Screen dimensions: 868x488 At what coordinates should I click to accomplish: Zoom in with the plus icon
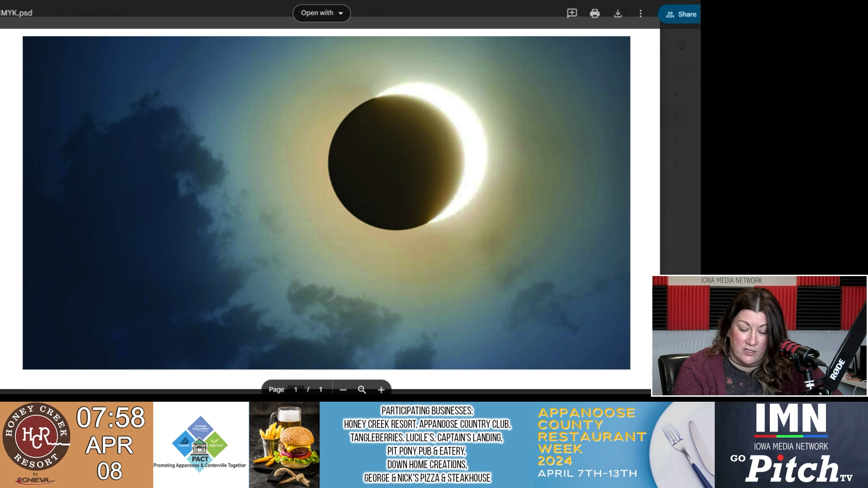pos(381,389)
